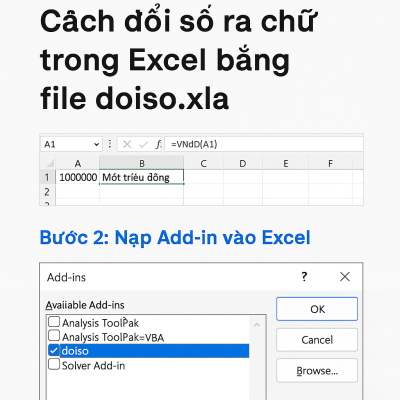This screenshot has height=400, width=400.
Task: Select column F header
Action: pos(330,163)
